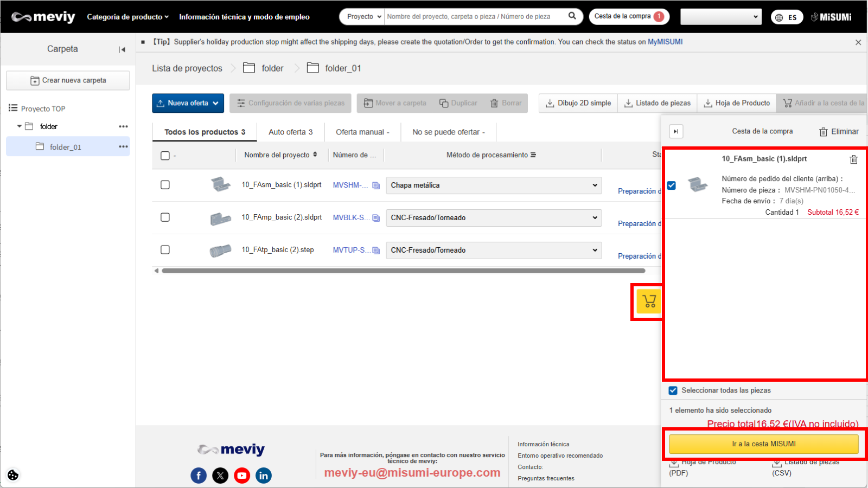This screenshot has width=868, height=488.
Task: Open Chapa metálica processing method dropdown
Action: (494, 185)
